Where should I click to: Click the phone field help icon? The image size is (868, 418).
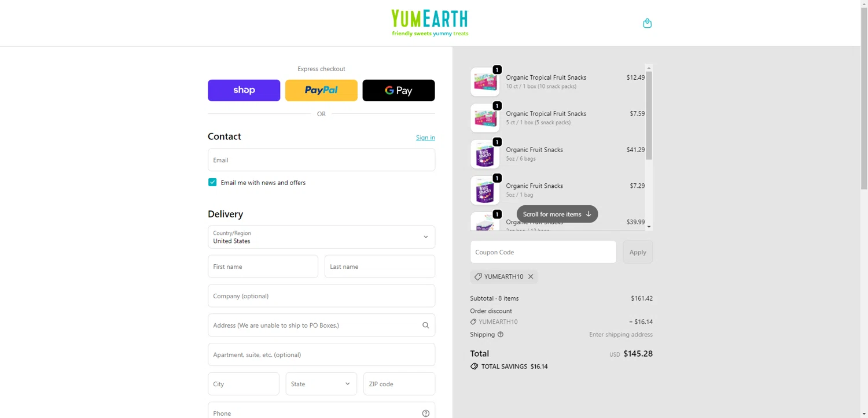[426, 413]
